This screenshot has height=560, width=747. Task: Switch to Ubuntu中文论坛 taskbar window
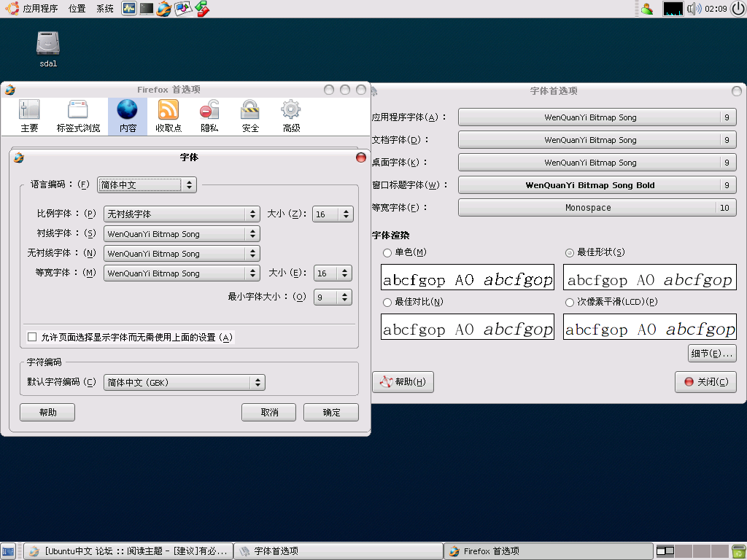pos(128,551)
